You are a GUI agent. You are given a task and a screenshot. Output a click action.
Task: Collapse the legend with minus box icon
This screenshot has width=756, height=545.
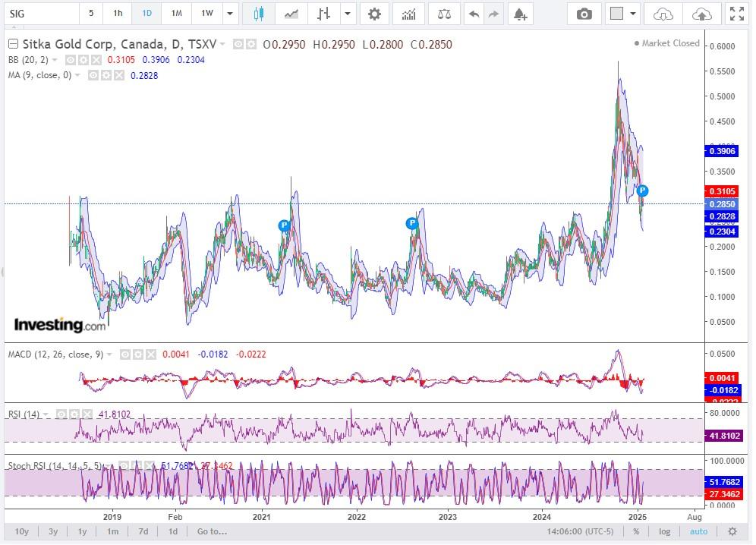[14, 44]
